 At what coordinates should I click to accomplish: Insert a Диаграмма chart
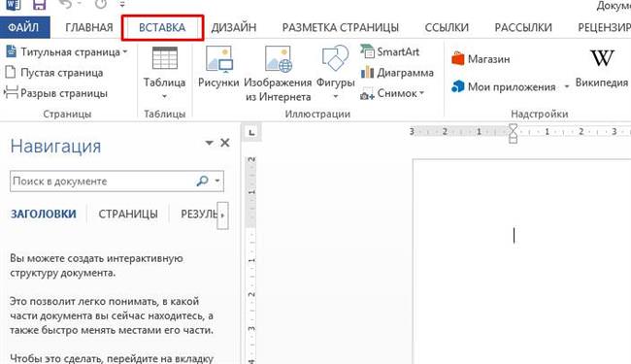(x=397, y=73)
